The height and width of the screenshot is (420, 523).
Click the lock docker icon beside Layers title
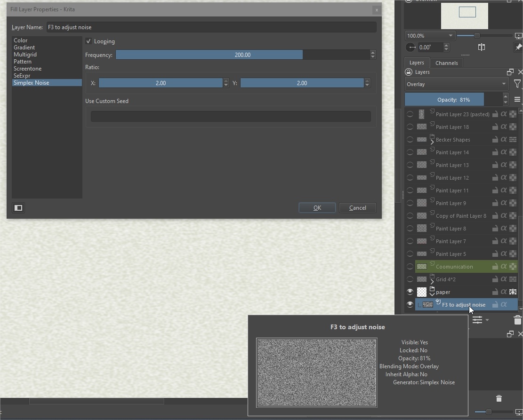(x=409, y=72)
